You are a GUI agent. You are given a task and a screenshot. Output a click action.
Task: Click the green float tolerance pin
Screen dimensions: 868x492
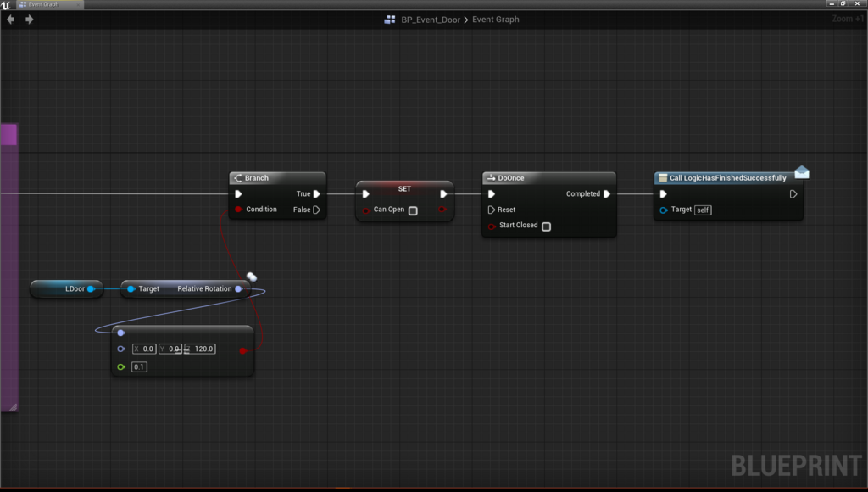point(121,366)
